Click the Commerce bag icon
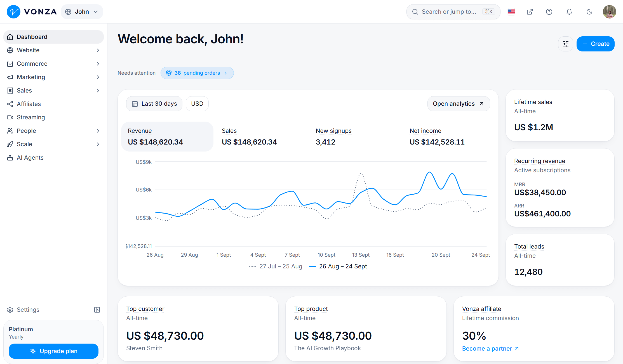 10,64
